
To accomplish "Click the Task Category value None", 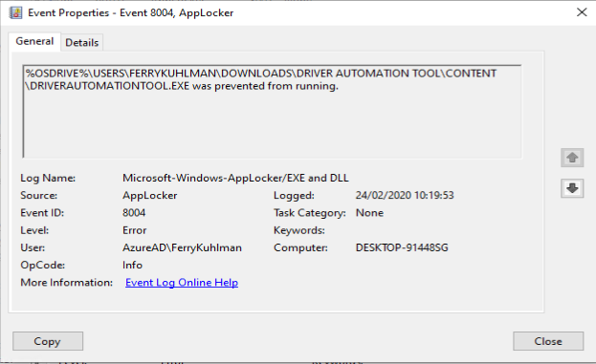I will point(369,212).
